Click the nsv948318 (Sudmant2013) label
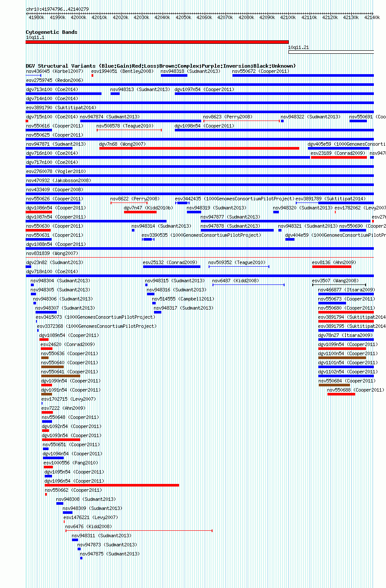 tap(190, 71)
